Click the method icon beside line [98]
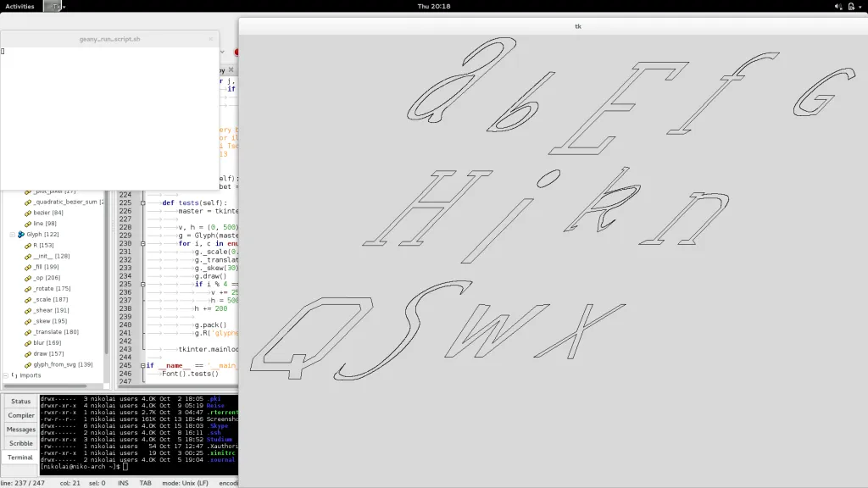 (28, 224)
